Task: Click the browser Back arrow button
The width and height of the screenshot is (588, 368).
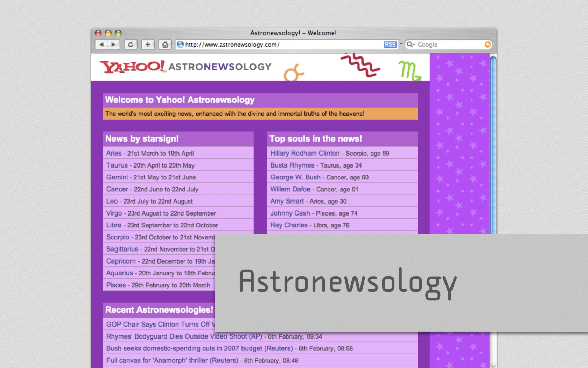Action: (101, 45)
